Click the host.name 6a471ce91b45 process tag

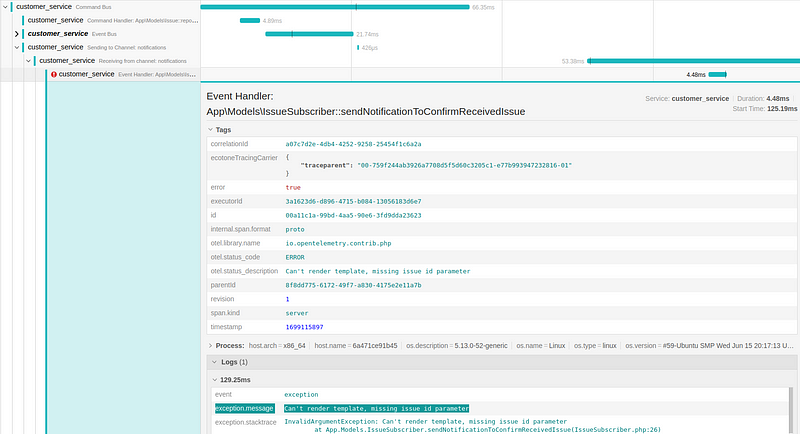pyautogui.click(x=356, y=346)
